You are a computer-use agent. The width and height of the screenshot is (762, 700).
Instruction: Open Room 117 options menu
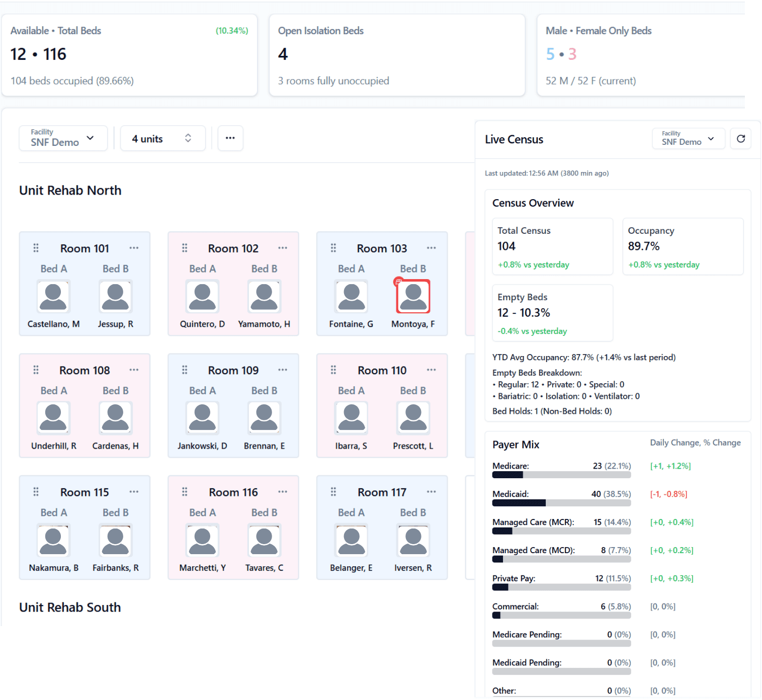click(431, 492)
